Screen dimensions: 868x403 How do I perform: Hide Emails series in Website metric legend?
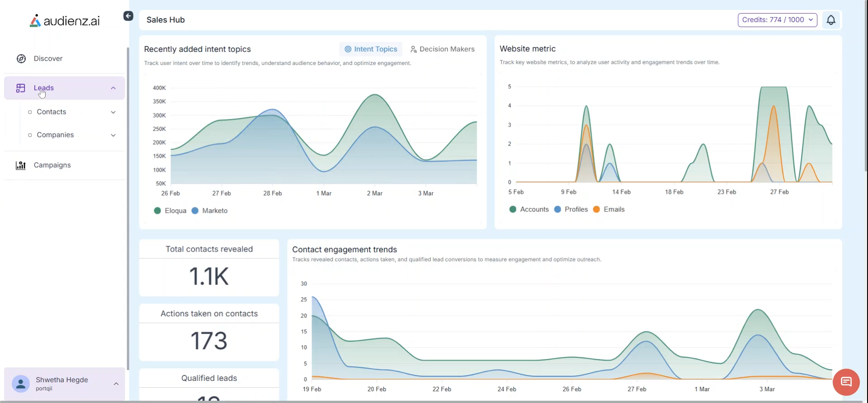pos(609,210)
